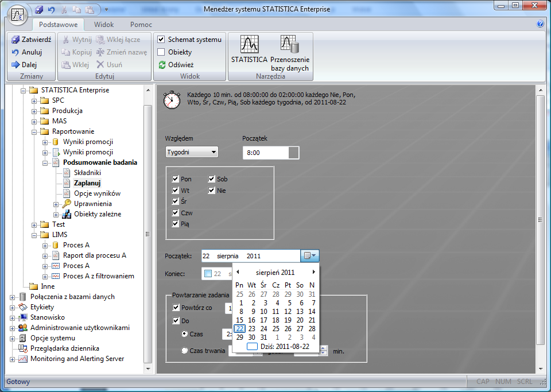This screenshot has width=551, height=392.
Task: Click sierpień 2011 calendar title
Action: coord(275,273)
